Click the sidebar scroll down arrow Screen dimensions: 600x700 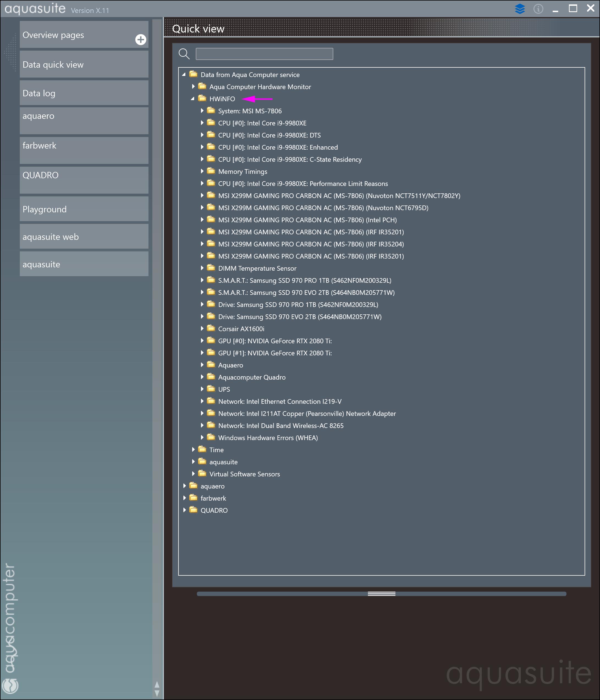point(157,694)
